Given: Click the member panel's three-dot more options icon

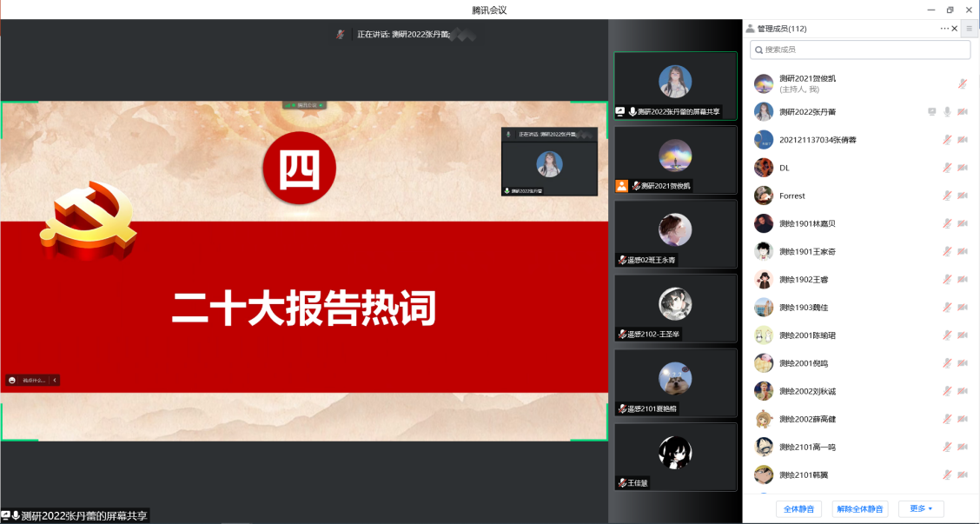Looking at the screenshot, I should 944,29.
